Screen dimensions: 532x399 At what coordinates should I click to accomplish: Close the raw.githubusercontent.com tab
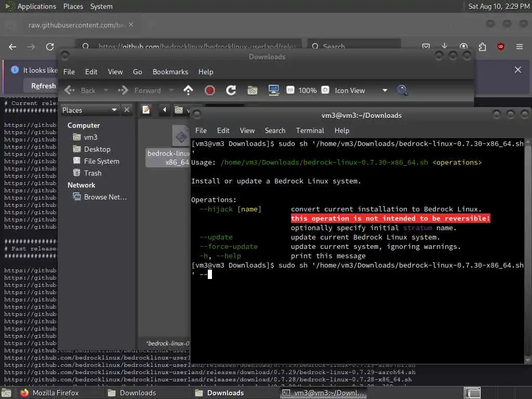[131, 25]
